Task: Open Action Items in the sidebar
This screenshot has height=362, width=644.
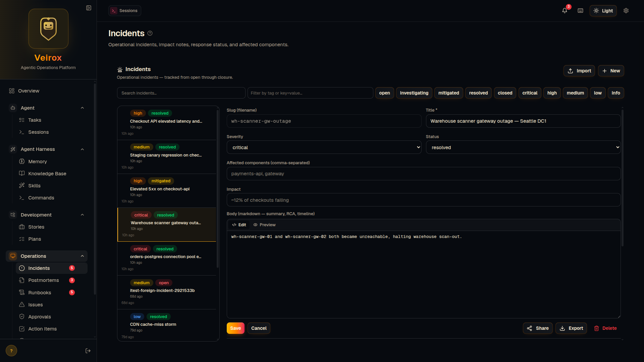Action: pyautogui.click(x=51, y=329)
